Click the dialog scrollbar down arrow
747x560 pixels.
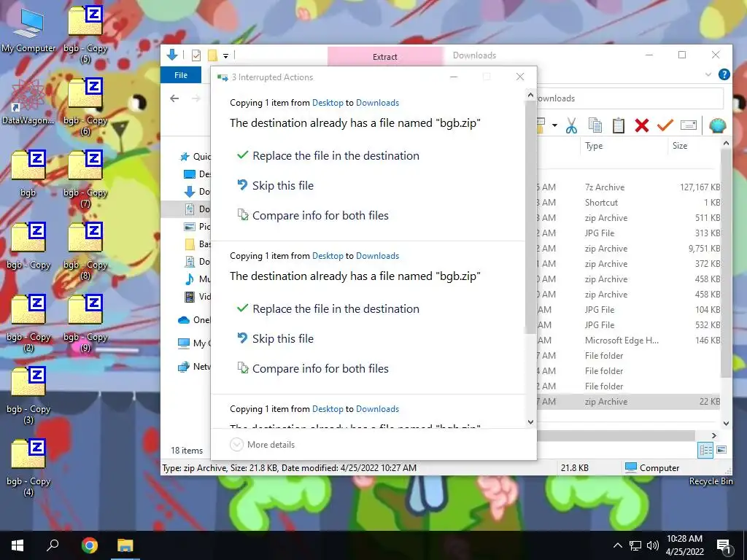click(530, 422)
